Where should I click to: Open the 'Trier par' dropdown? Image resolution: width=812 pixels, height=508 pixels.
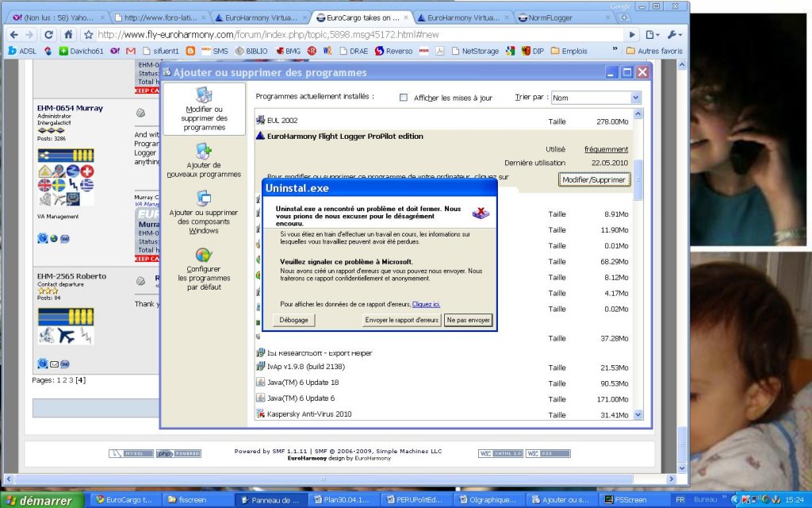[x=596, y=98]
